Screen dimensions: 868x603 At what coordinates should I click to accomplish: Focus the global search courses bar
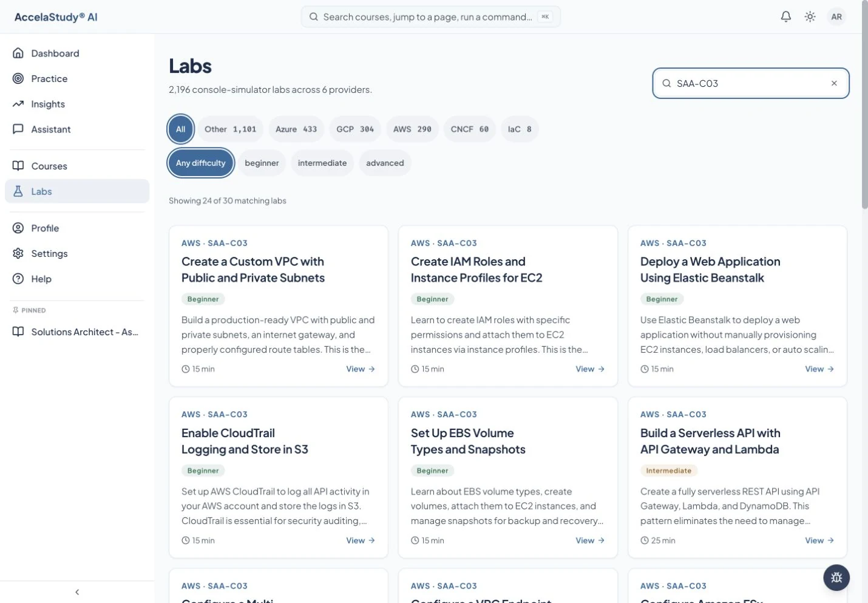pyautogui.click(x=431, y=17)
